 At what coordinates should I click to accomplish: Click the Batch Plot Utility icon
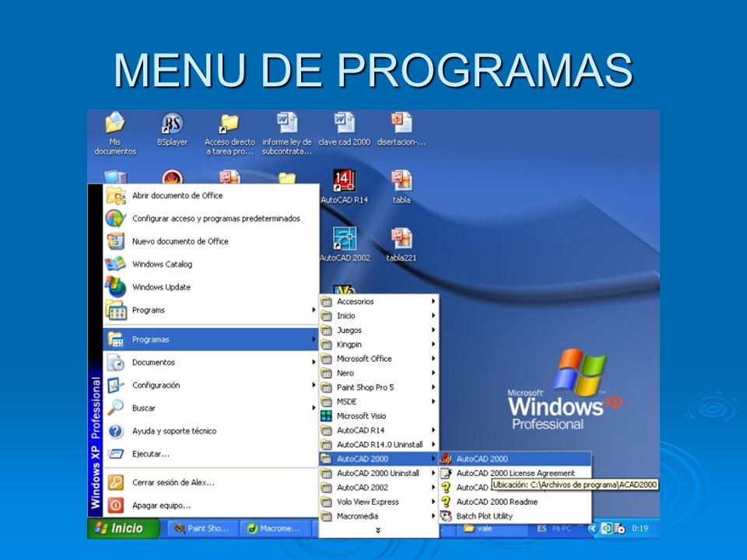446,516
